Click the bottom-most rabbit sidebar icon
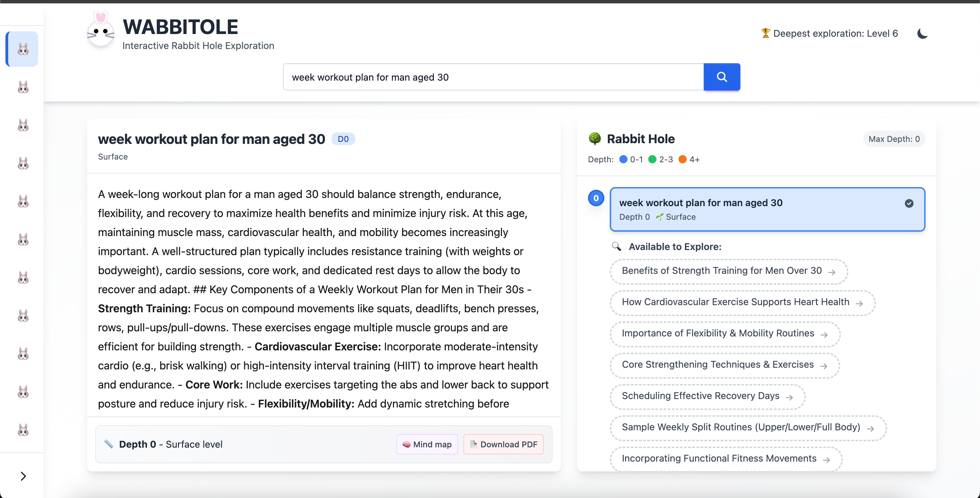Screen dimensions: 980x498 [23, 430]
